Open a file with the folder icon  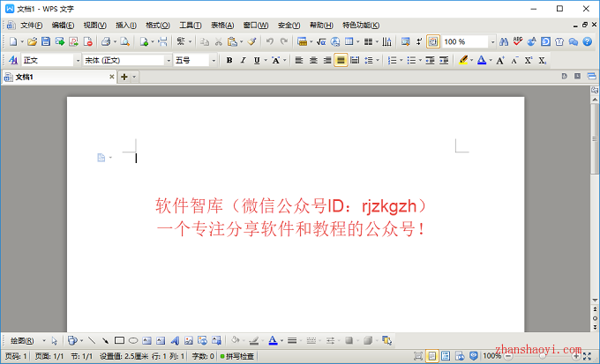pos(32,41)
